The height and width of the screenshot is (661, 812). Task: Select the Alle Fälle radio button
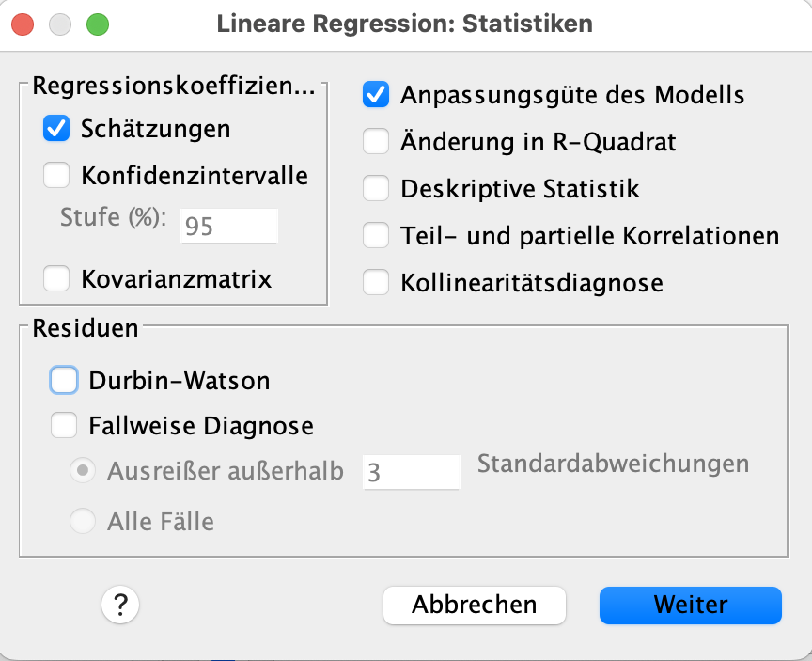(86, 520)
